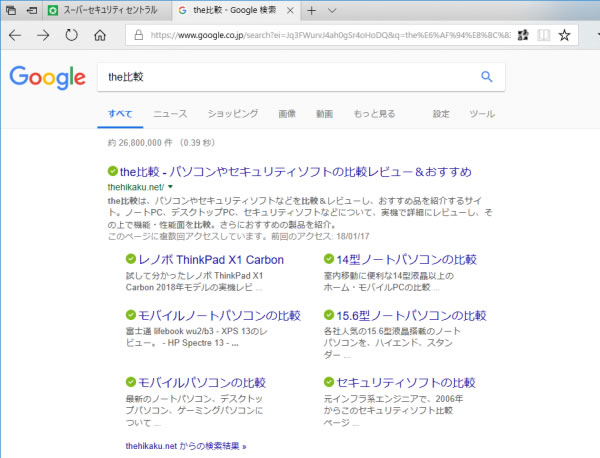Click green check beside ThinkPad X1 Carbon
Image resolution: width=600 pixels, height=458 pixels.
coord(131,259)
